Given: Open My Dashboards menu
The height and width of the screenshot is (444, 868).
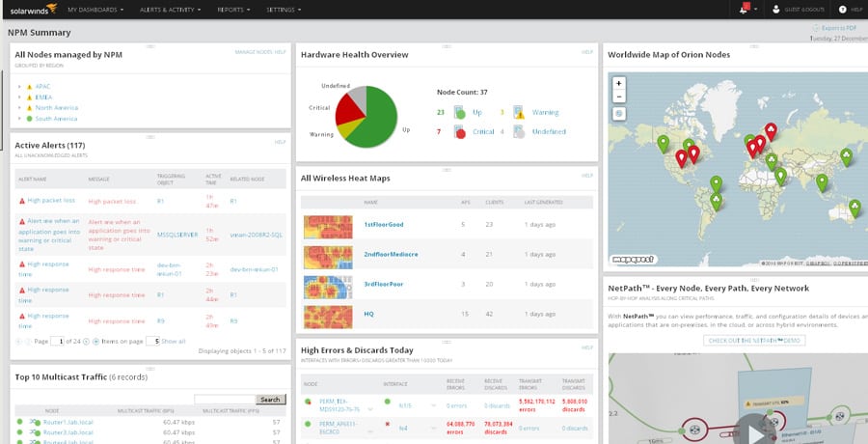Looking at the screenshot, I should pyautogui.click(x=95, y=10).
